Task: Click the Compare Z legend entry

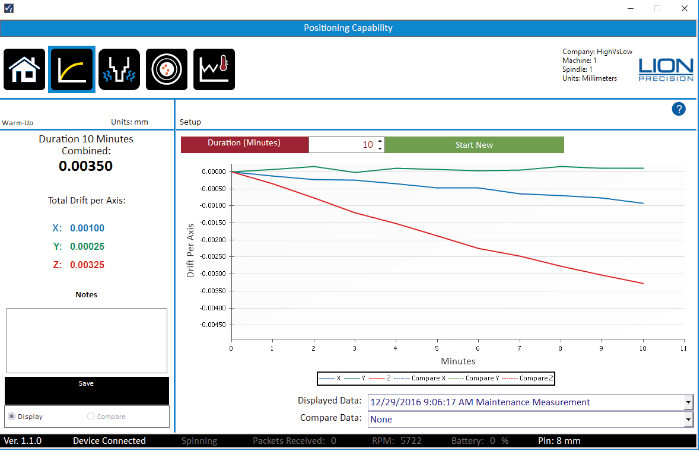Action: [528, 378]
